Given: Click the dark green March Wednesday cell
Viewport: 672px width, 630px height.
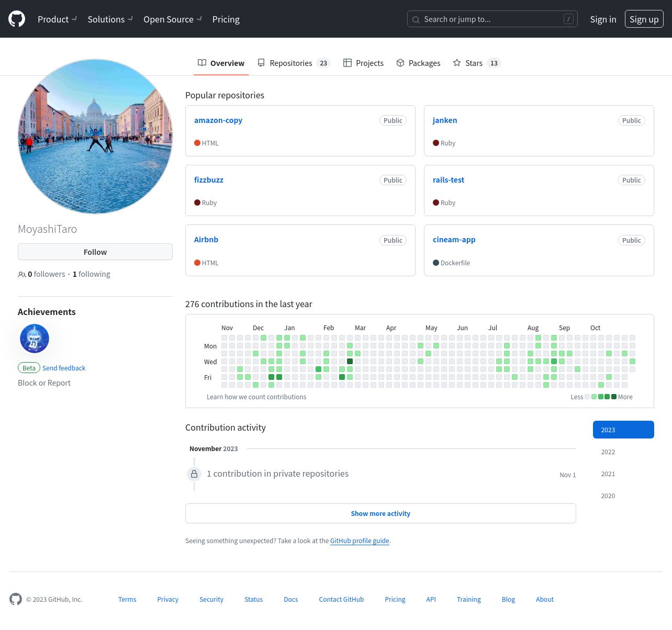Looking at the screenshot, I should (350, 362).
